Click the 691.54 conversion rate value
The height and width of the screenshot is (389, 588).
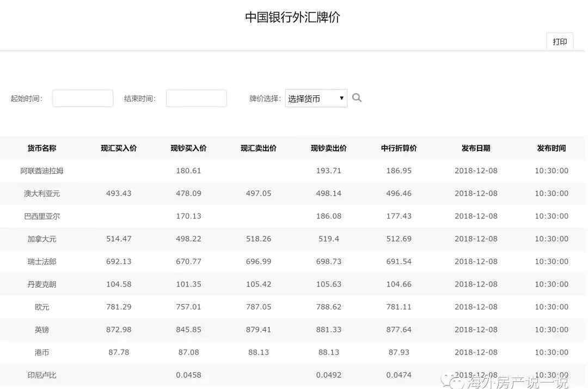[x=399, y=262]
